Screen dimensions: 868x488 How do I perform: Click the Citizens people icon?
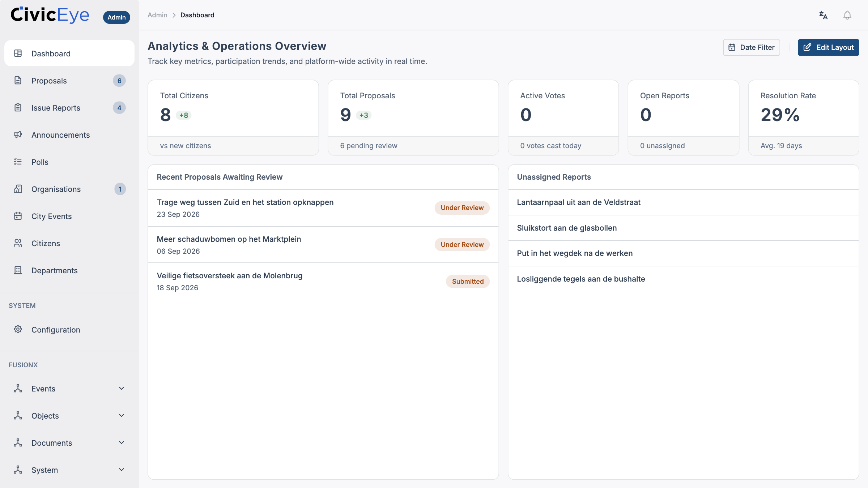[x=18, y=243]
